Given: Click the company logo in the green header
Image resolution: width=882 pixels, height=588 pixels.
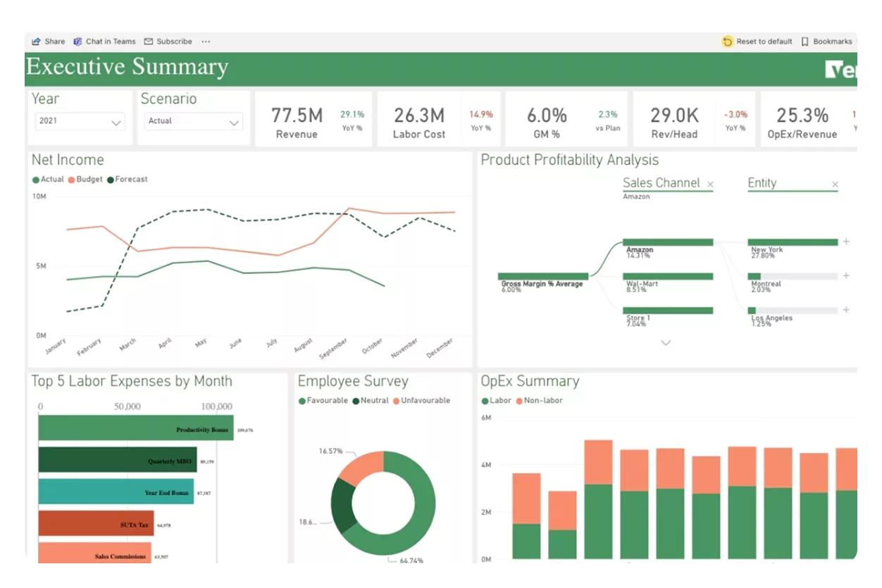Looking at the screenshot, I should [x=842, y=68].
